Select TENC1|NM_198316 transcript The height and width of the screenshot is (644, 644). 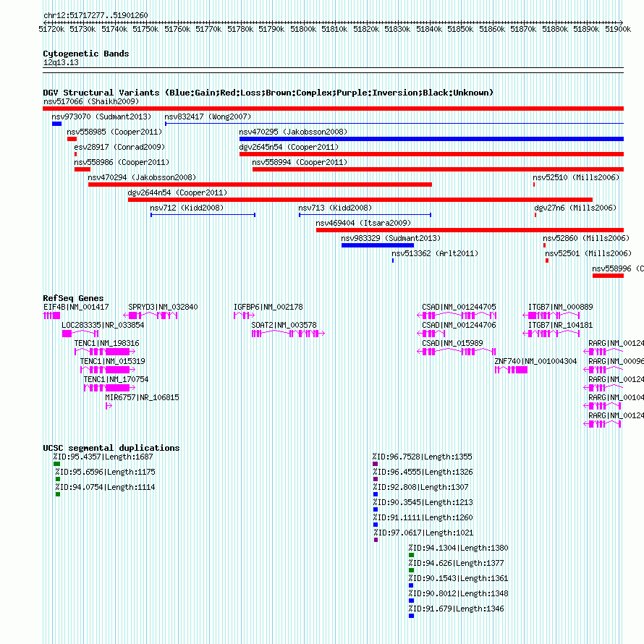coord(105,352)
